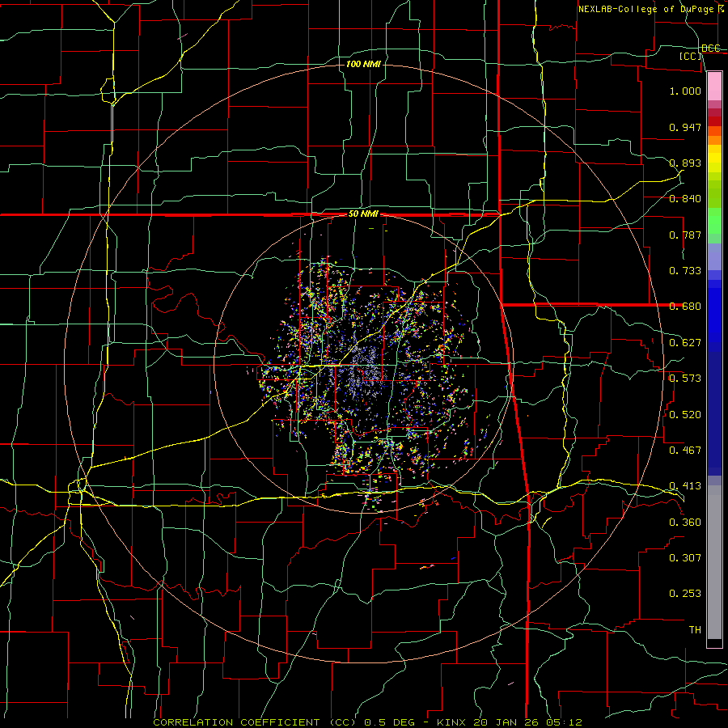The image size is (728, 728).
Task: Click the '0.787' color scale label
Action: pyautogui.click(x=685, y=235)
